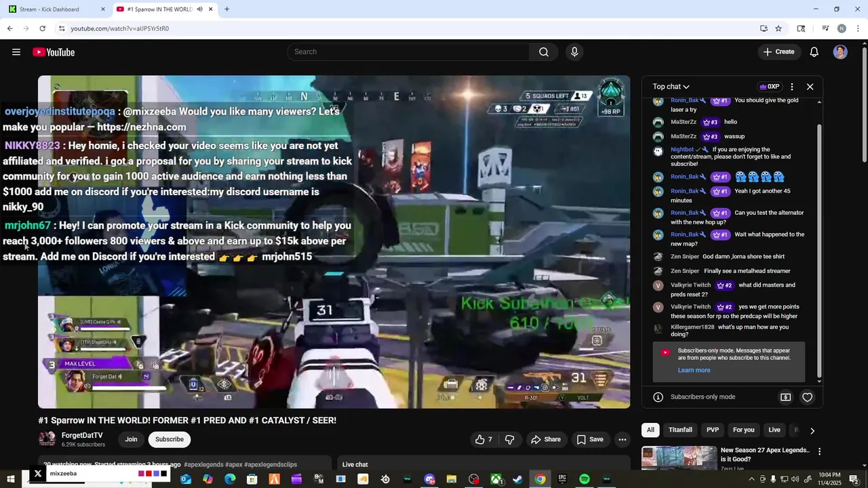Click the subscribers-only mode info icon
868x488 pixels.
pos(658,397)
